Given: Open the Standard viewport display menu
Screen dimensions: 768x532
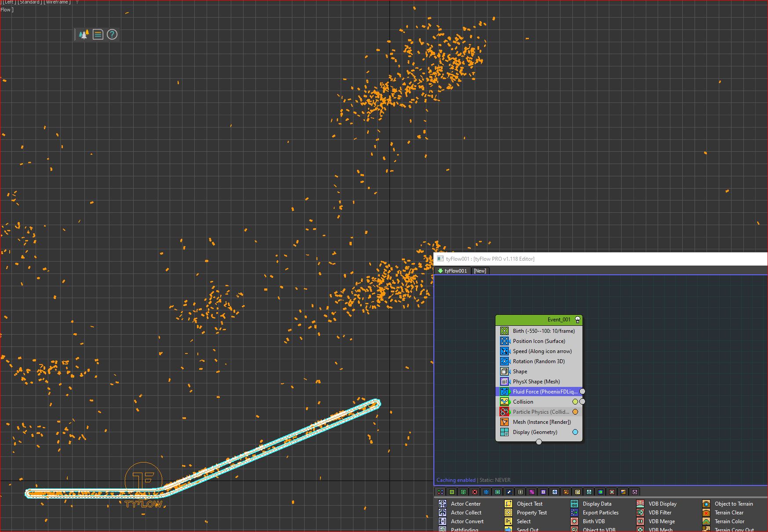Looking at the screenshot, I should coord(30,2).
